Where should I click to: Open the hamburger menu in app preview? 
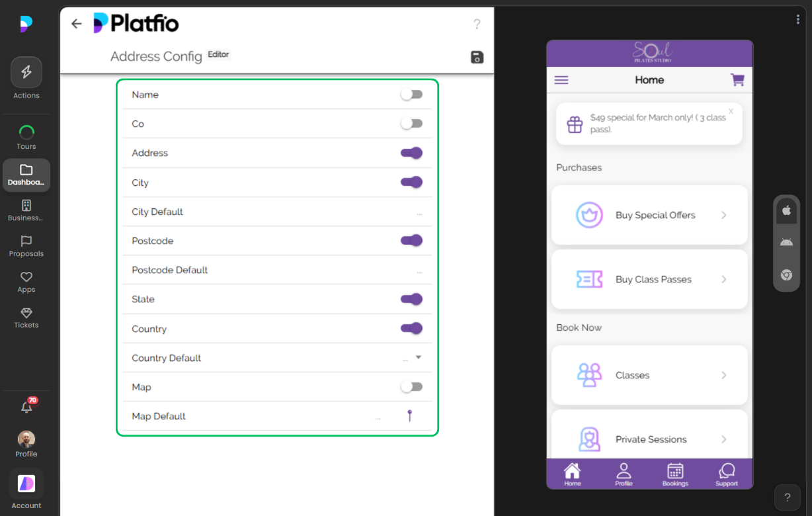[561, 80]
